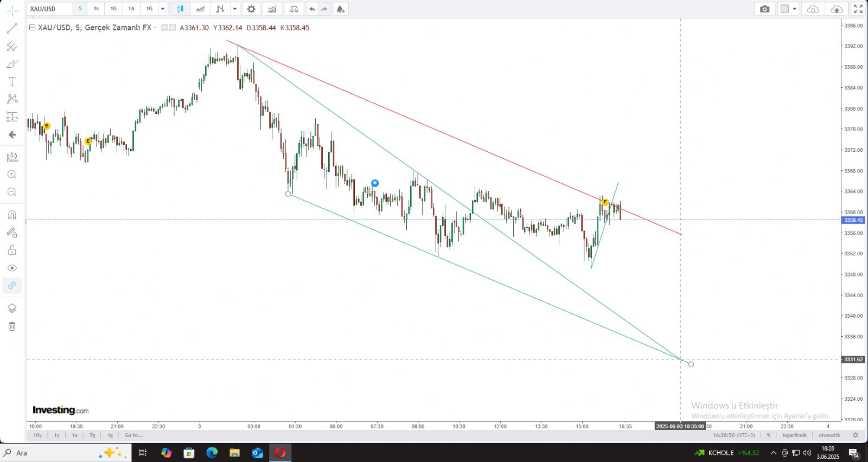Screen dimensions: 868x462
Task: Open the Go to... date picker
Action: tap(134, 435)
